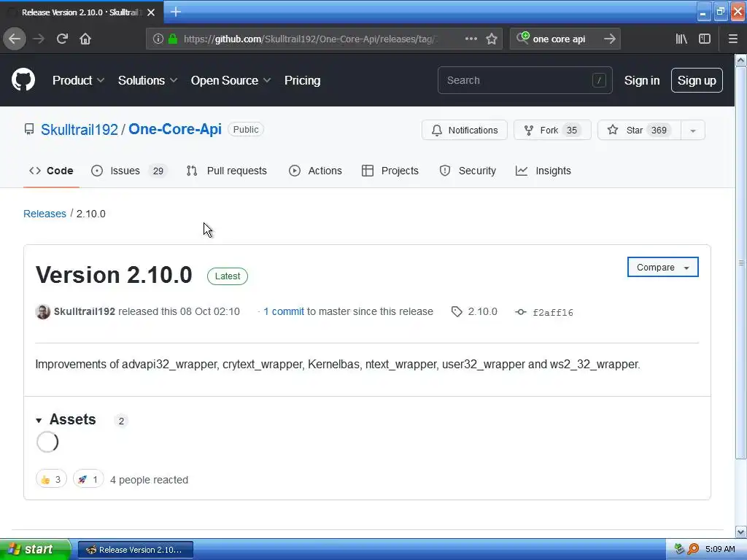747x560 pixels.
Task: Reload the page with the refresh icon
Action: 62,39
